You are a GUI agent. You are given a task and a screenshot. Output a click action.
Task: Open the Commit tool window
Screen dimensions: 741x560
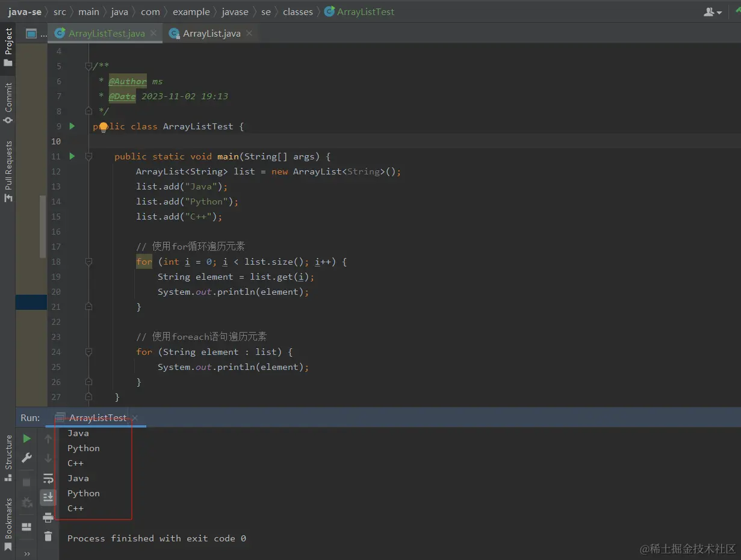coord(8,103)
